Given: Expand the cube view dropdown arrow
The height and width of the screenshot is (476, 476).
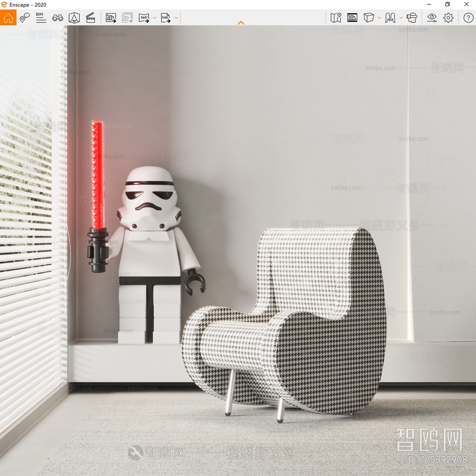Looking at the screenshot, I should [380, 18].
